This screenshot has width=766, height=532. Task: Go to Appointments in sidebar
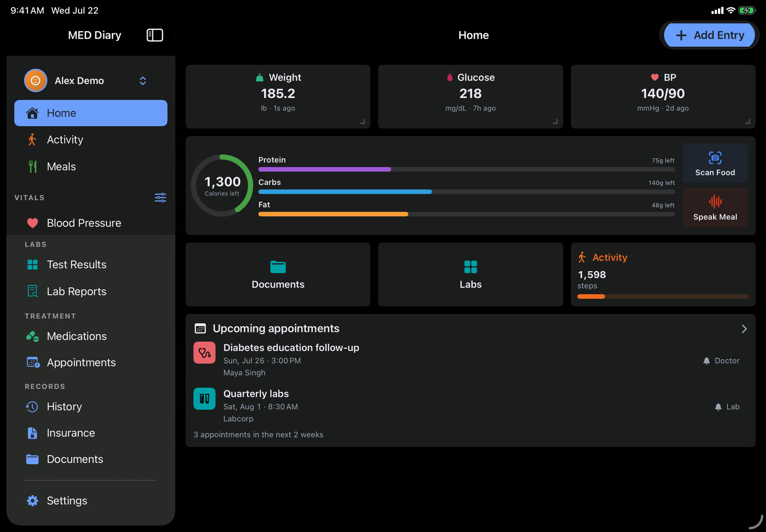coord(91,363)
